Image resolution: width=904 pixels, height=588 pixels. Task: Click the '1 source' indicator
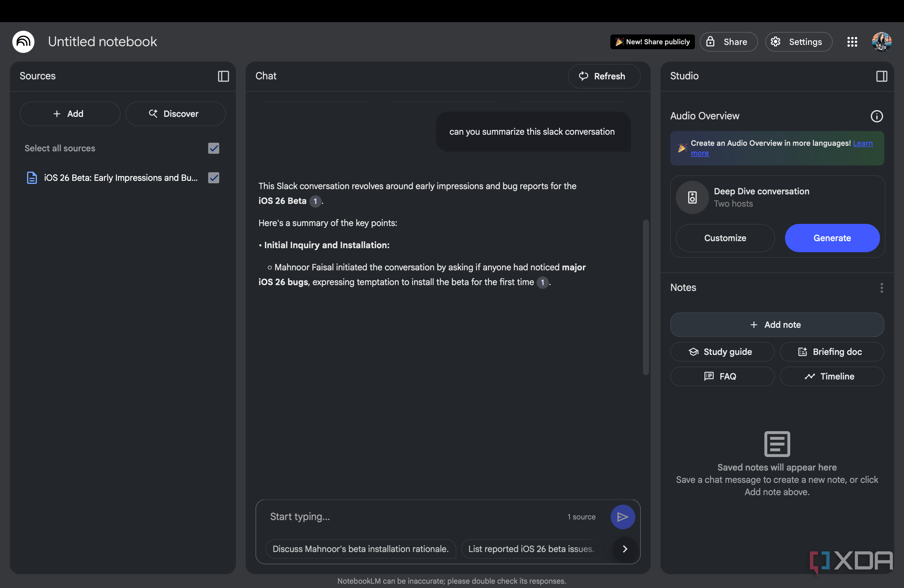(x=581, y=517)
